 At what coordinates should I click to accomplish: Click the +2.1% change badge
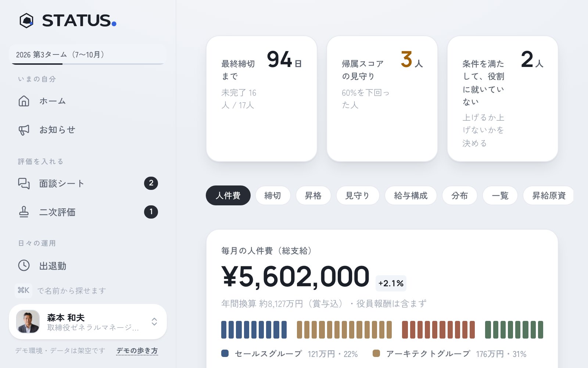point(391,283)
